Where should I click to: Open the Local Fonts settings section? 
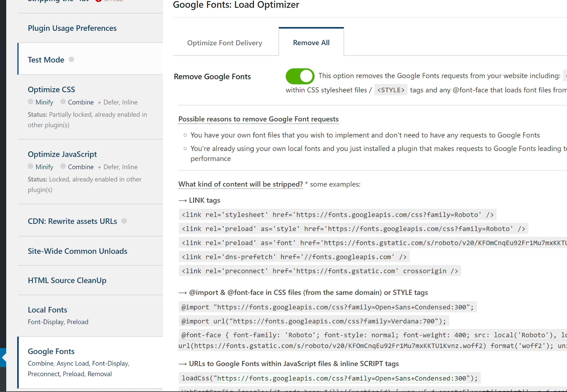click(x=47, y=310)
